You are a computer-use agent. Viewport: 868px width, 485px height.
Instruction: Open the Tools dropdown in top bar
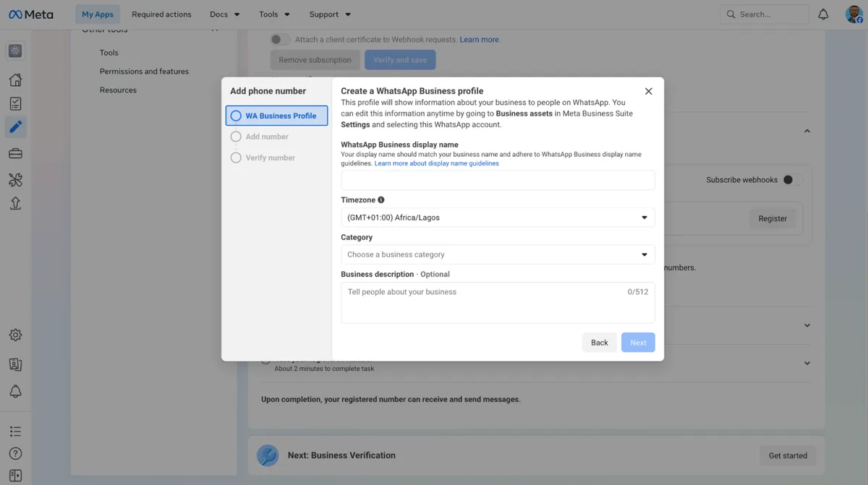click(274, 14)
